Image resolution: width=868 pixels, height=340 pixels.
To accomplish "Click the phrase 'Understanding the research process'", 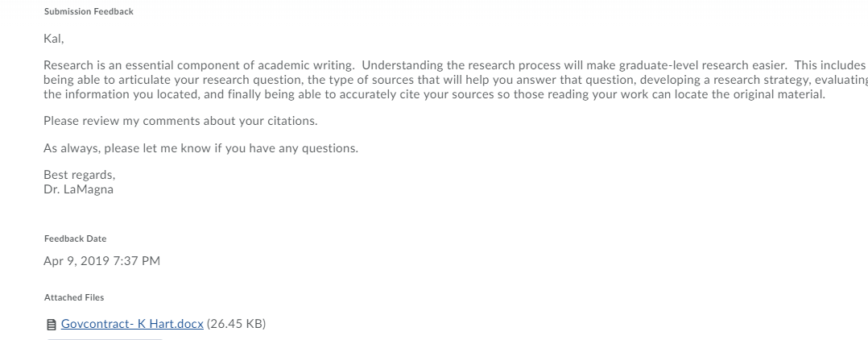I will tap(461, 65).
